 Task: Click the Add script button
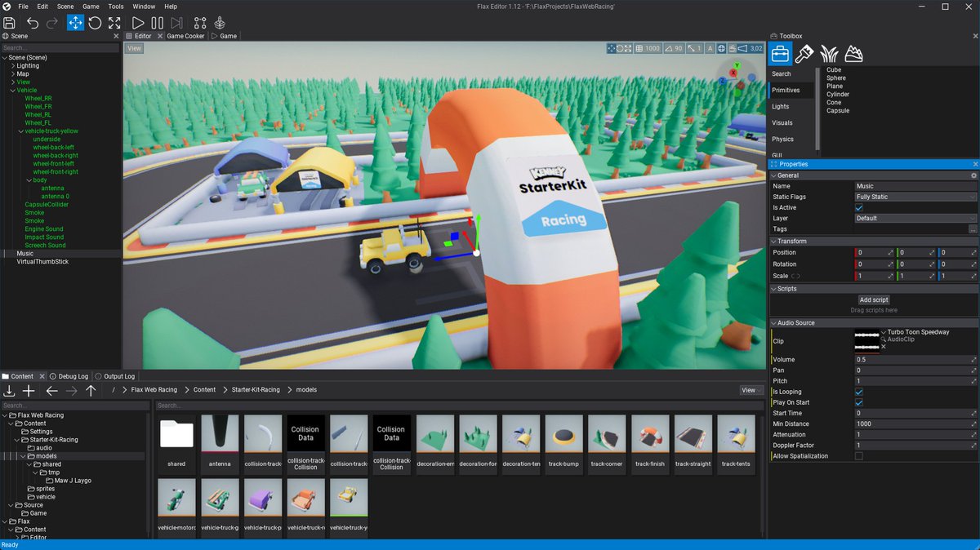pyautogui.click(x=874, y=300)
